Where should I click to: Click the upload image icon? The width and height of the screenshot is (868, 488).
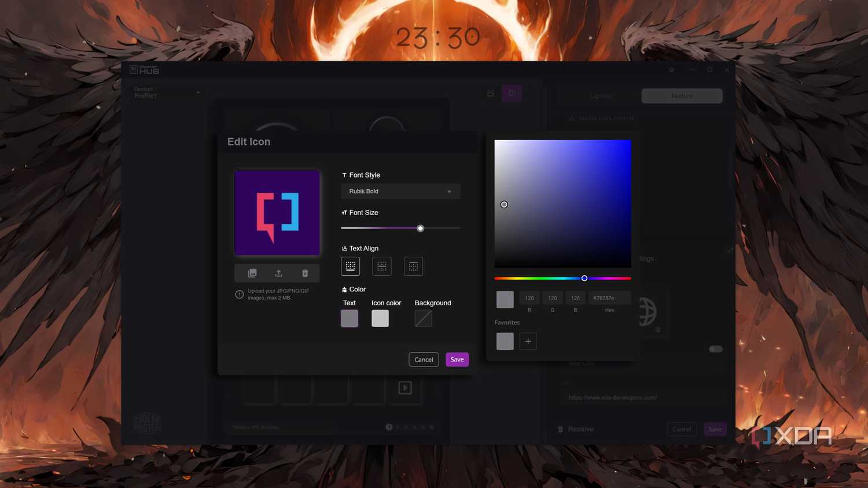coord(278,273)
